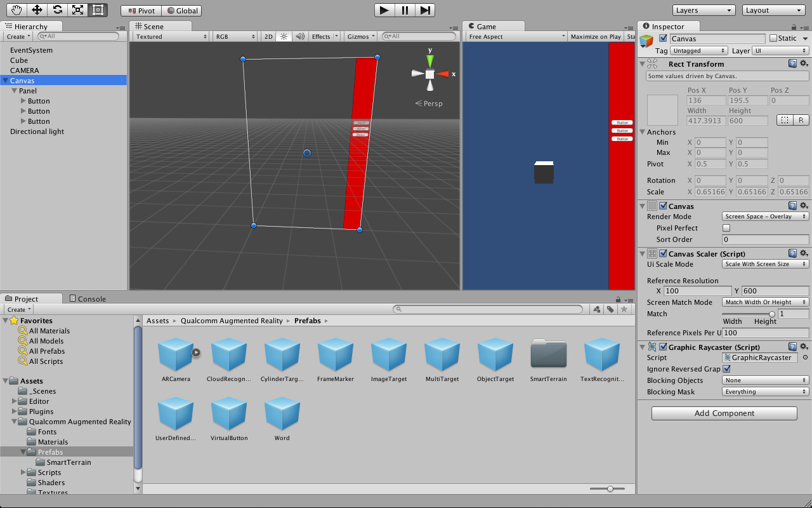This screenshot has height=508, width=812.
Task: Collapse Qualcomm Augmented Reality folder
Action: point(15,422)
